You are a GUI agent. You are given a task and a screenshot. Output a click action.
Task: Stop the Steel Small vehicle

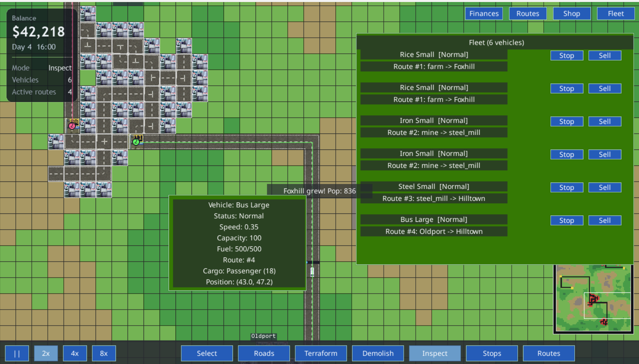(567, 187)
